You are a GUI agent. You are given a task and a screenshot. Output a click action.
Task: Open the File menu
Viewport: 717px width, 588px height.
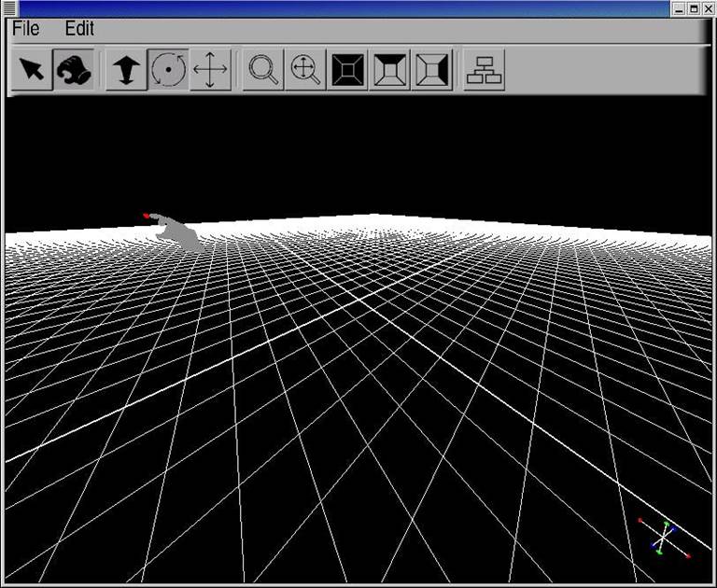coord(25,29)
